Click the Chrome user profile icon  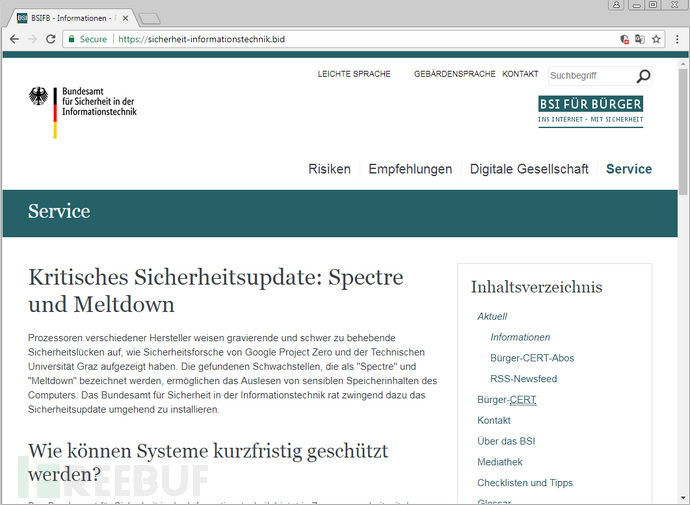pyautogui.click(x=617, y=5)
